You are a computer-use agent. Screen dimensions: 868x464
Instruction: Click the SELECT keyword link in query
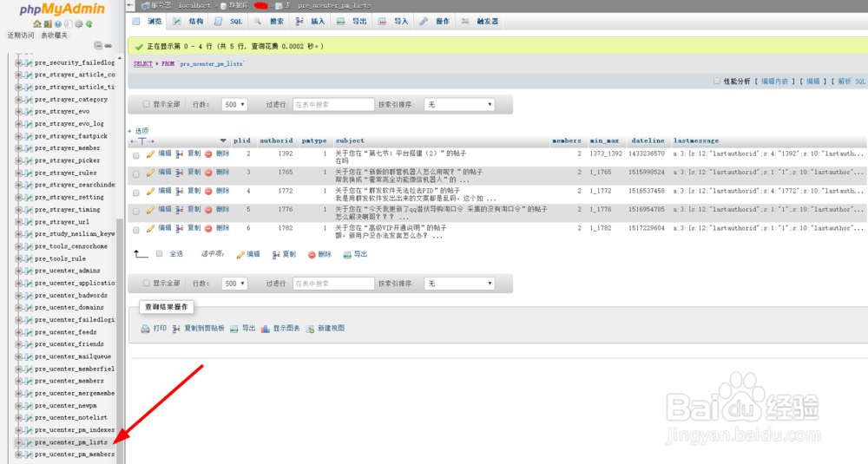coord(143,64)
